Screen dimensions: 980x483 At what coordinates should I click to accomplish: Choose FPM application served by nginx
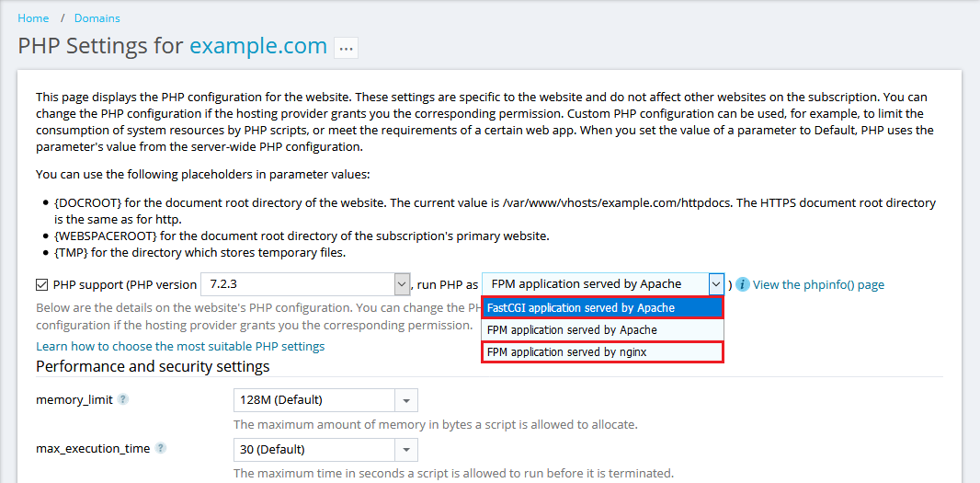[602, 352]
